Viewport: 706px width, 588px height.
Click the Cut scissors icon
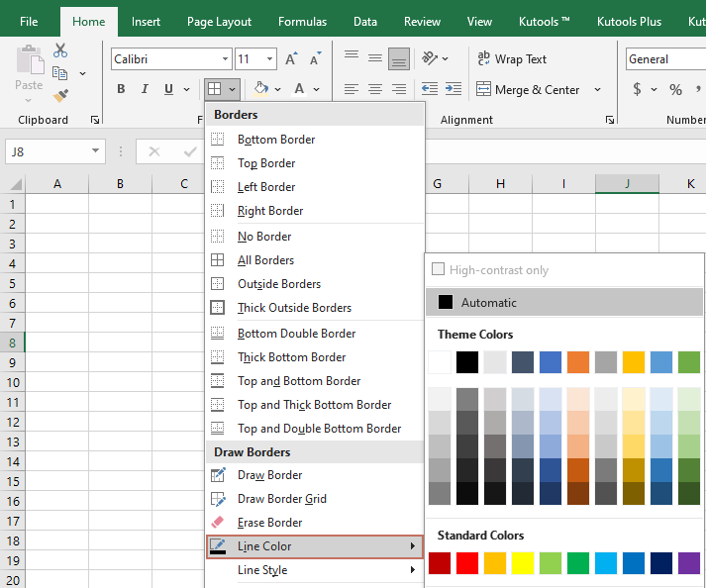click(60, 50)
